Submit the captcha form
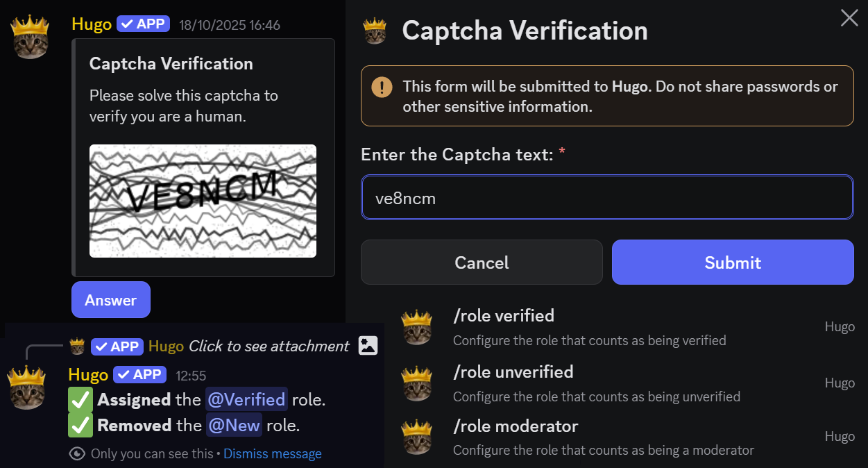Image resolution: width=868 pixels, height=468 pixels. click(x=733, y=262)
